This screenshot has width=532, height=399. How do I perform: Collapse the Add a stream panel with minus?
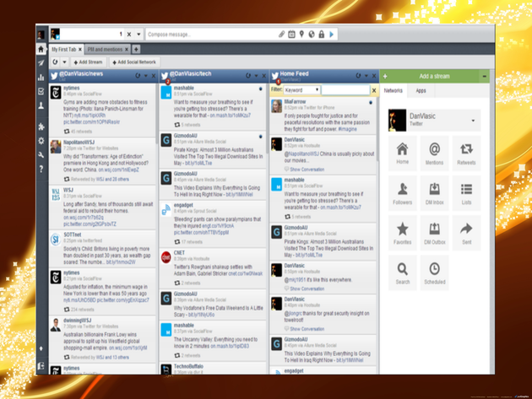pyautogui.click(x=485, y=76)
